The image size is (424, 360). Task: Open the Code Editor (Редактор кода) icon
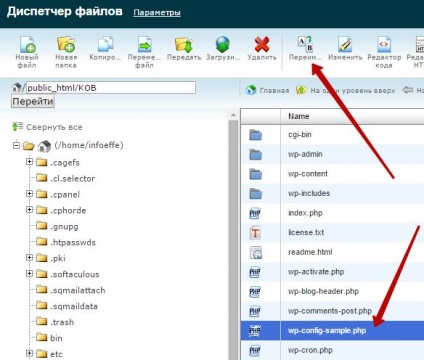coord(384,44)
